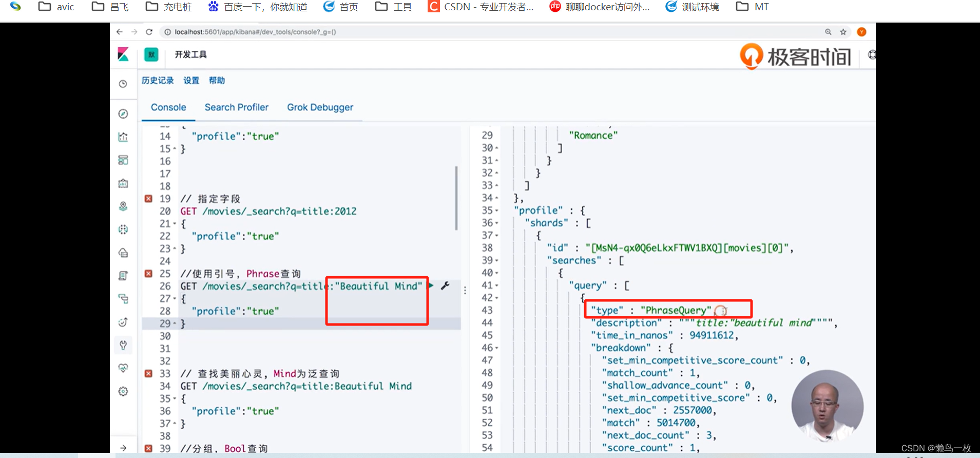Switch to Search Profiler tab
Viewport: 980px width, 458px height.
tap(237, 107)
